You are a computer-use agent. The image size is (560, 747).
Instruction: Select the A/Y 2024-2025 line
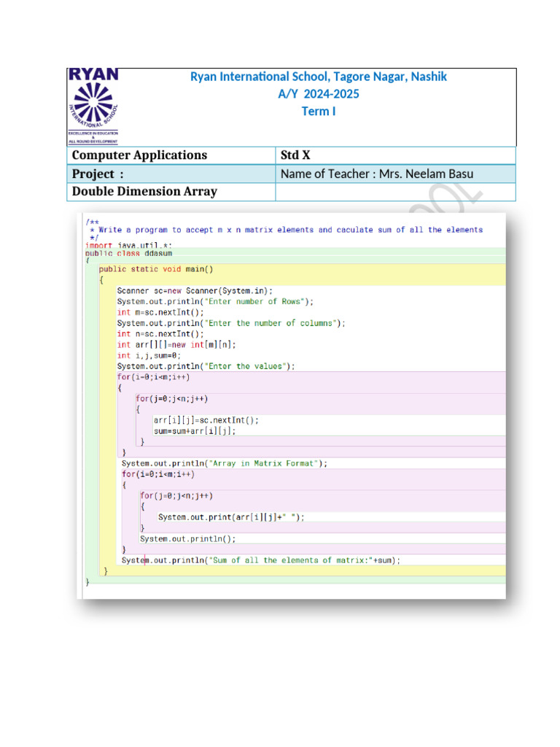[319, 94]
